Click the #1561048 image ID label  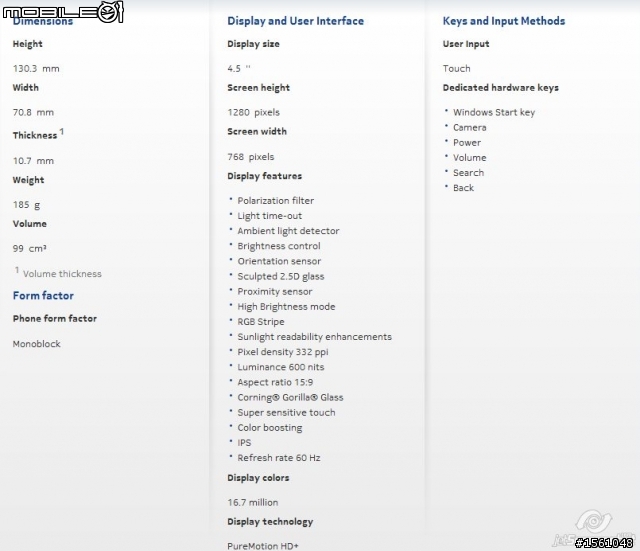(x=604, y=542)
